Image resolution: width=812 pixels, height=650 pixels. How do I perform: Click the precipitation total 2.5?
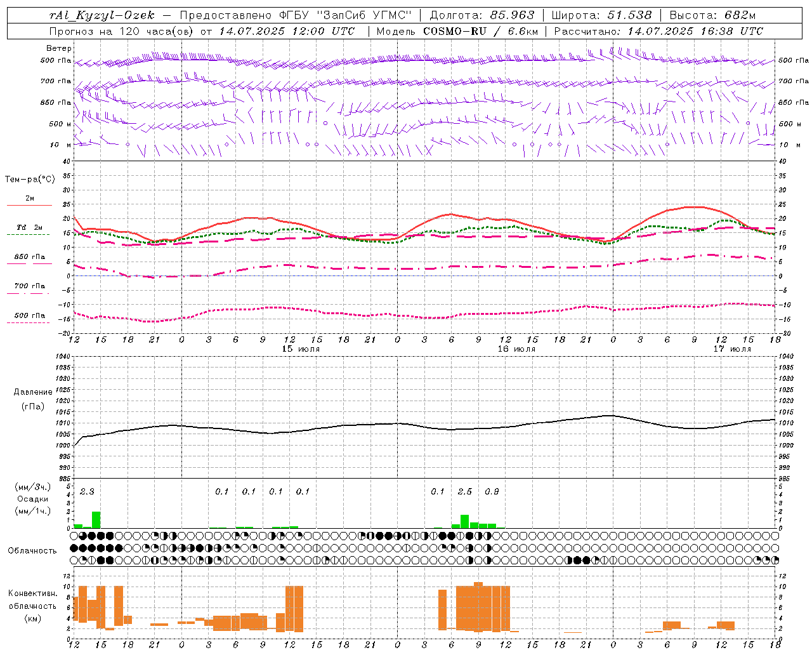[465, 491]
